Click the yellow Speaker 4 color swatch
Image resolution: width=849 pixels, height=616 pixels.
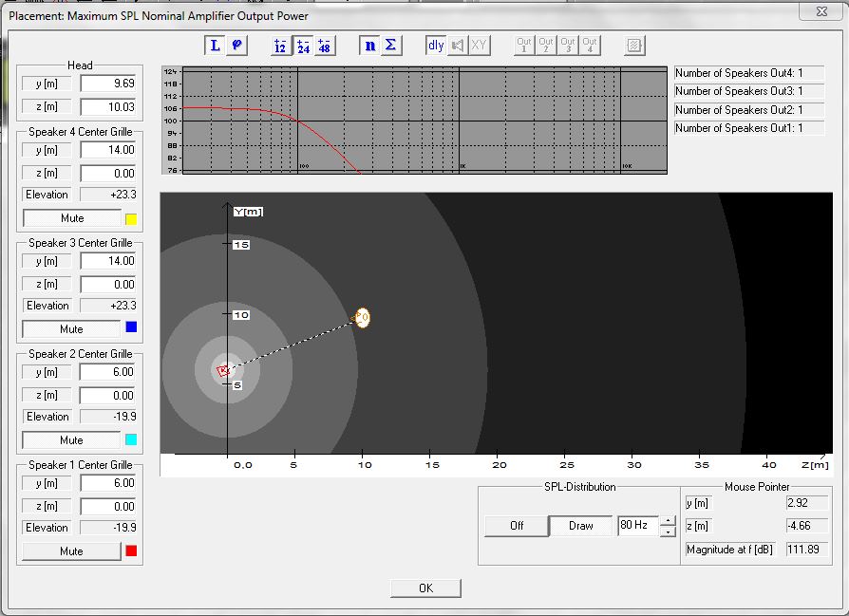click(131, 219)
